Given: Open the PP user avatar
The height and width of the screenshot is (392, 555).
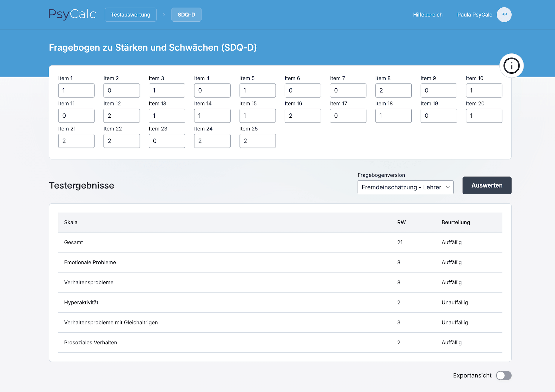Looking at the screenshot, I should coord(504,15).
